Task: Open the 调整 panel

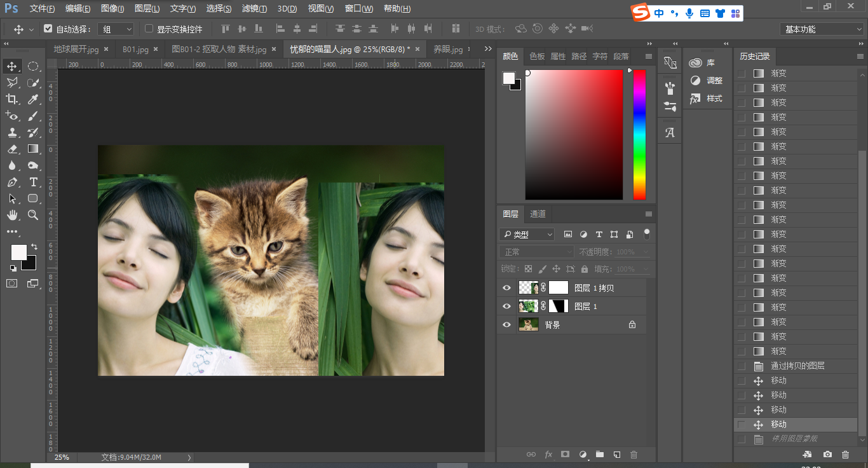Action: click(x=706, y=80)
